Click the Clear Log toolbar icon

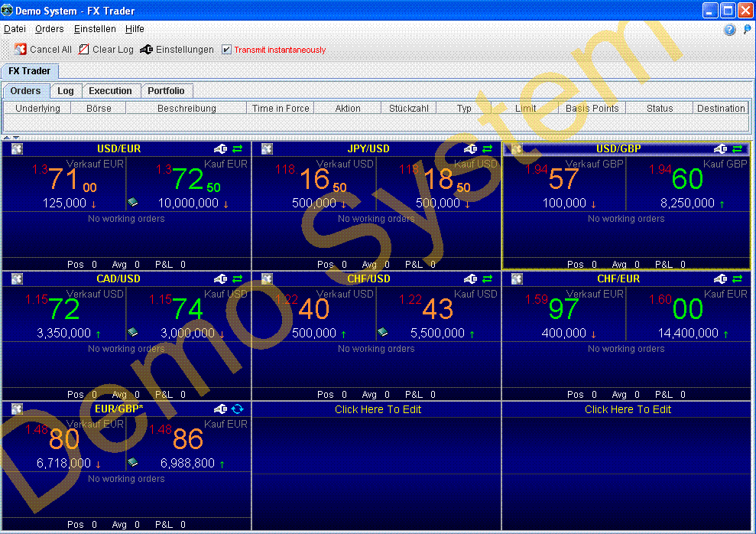point(84,50)
